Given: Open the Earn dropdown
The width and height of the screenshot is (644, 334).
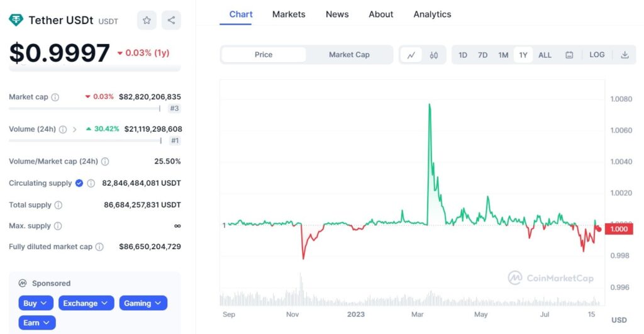Looking at the screenshot, I should 37,323.
